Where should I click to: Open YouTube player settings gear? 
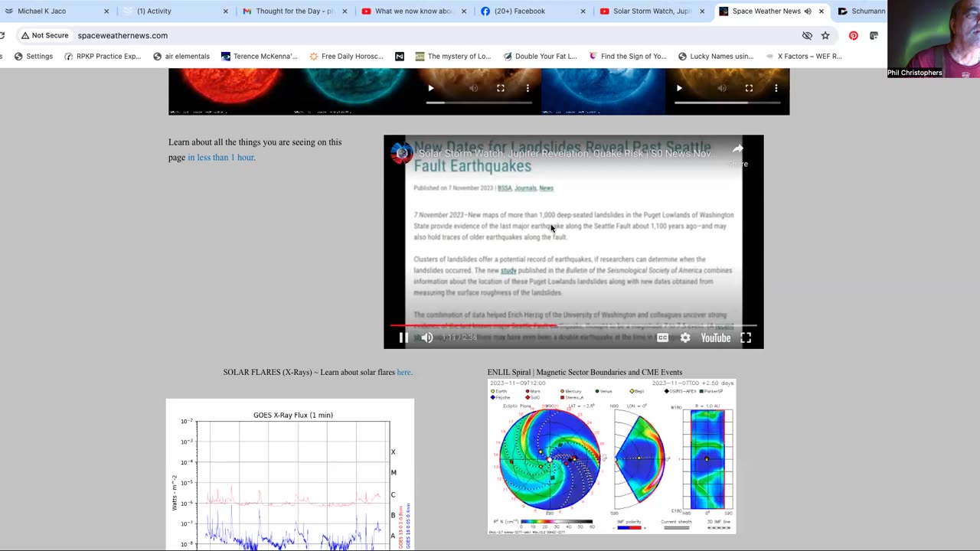pos(685,337)
